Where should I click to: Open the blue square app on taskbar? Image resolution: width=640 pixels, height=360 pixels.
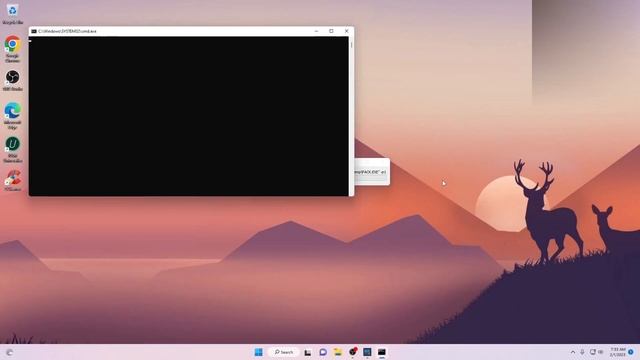tap(367, 352)
